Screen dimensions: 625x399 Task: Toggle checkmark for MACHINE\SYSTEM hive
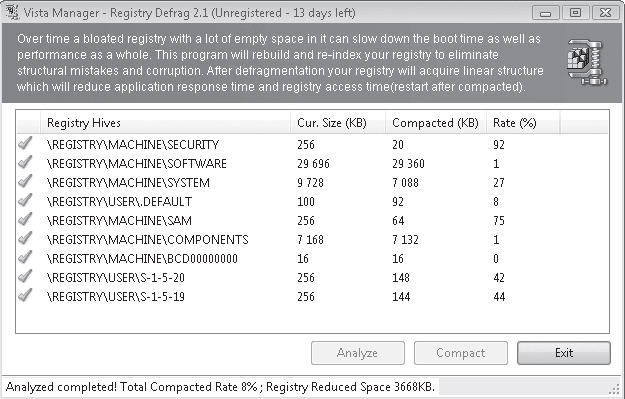[25, 182]
